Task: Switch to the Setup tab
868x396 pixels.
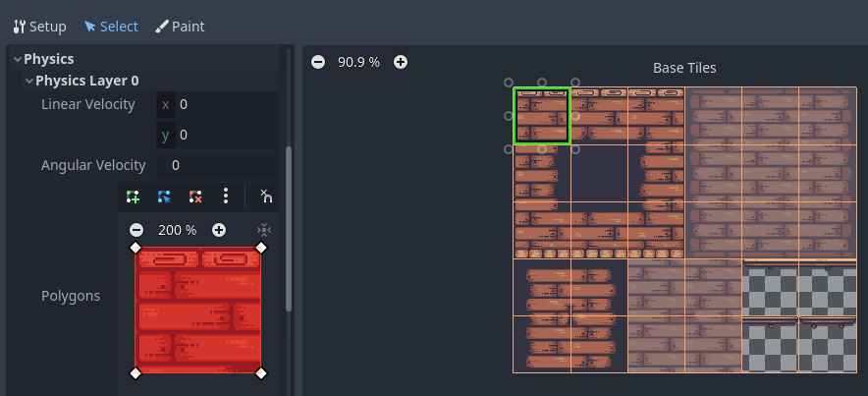Action: (x=39, y=27)
